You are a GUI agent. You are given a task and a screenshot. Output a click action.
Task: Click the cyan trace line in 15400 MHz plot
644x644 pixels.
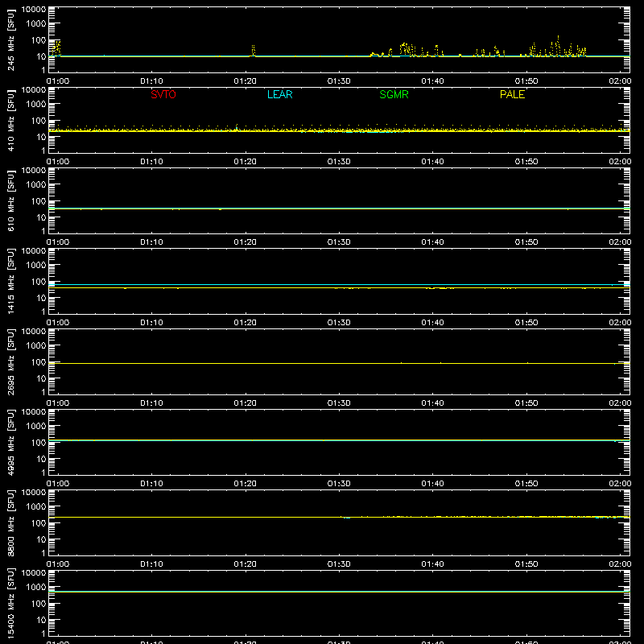[x=339, y=592]
